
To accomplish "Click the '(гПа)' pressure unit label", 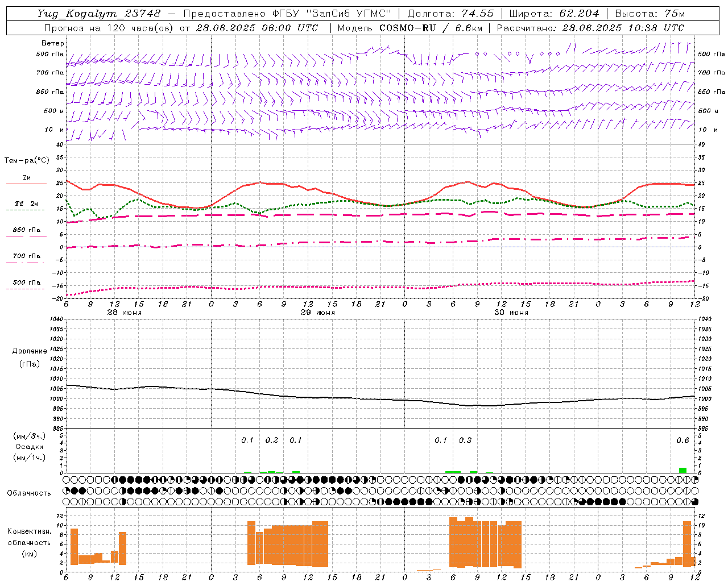I will (x=29, y=364).
